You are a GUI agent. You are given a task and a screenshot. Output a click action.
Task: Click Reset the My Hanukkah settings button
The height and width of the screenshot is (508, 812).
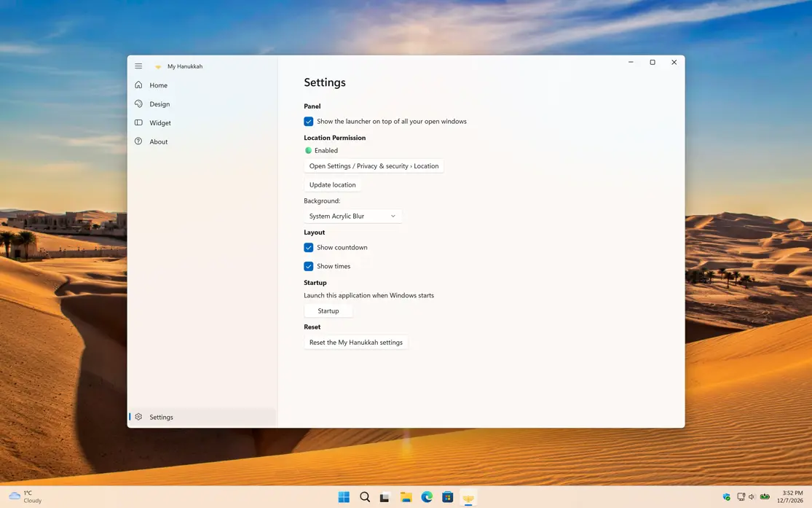coord(355,342)
